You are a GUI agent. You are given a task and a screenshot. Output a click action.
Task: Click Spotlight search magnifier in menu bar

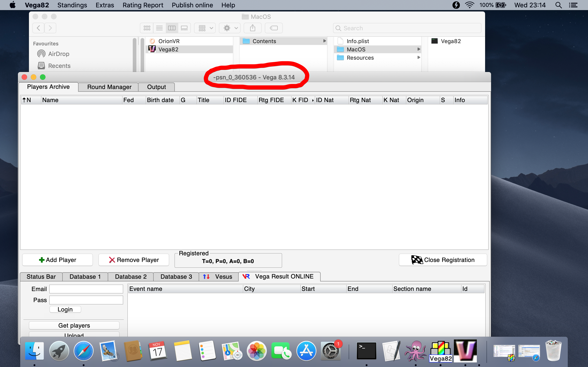pos(558,5)
